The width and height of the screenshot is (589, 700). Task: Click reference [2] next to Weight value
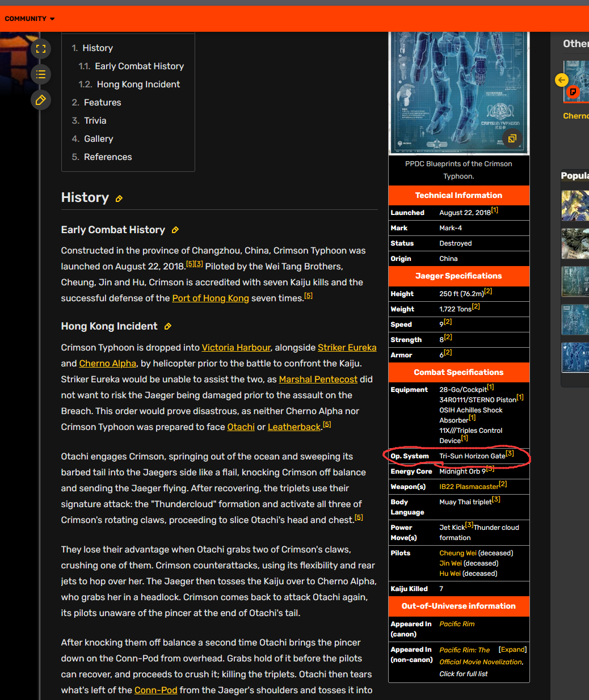coord(476,306)
